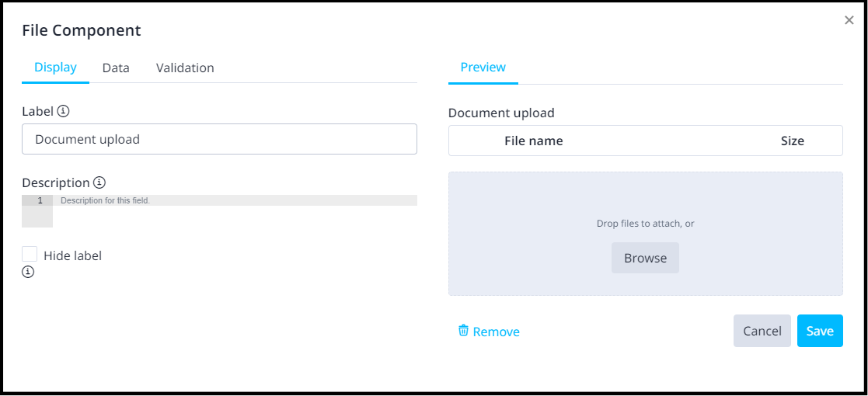
Task: Click the info icon beside Description
Action: point(99,182)
